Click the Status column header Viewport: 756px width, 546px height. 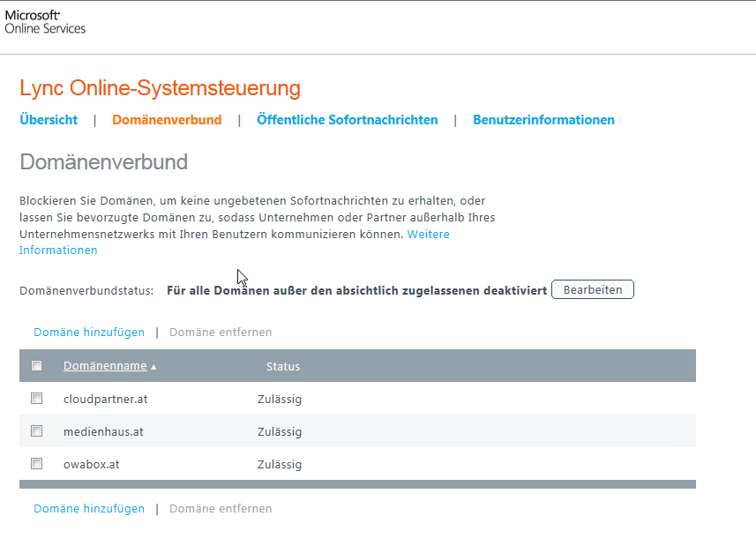(x=283, y=366)
